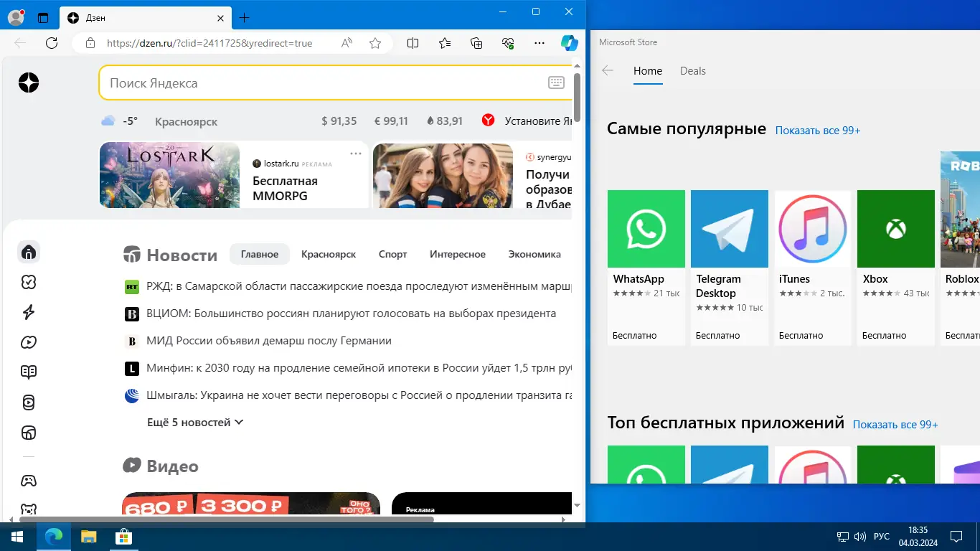Open the Games gamepad icon in Dzen sidebar

(29, 480)
